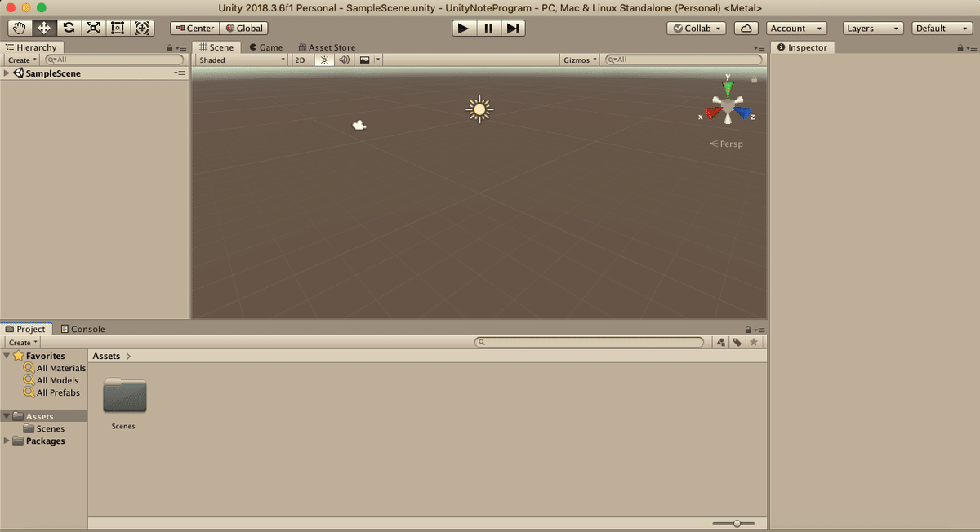Lock the Hierarchy panel
Viewport: 980px width, 532px height.
[169, 48]
